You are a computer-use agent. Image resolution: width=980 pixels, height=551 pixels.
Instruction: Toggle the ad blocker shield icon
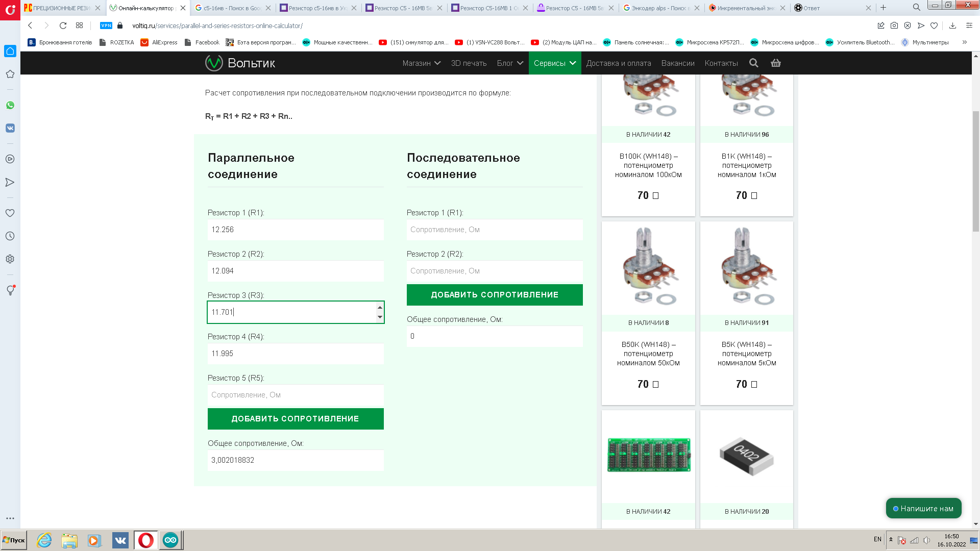tap(908, 26)
